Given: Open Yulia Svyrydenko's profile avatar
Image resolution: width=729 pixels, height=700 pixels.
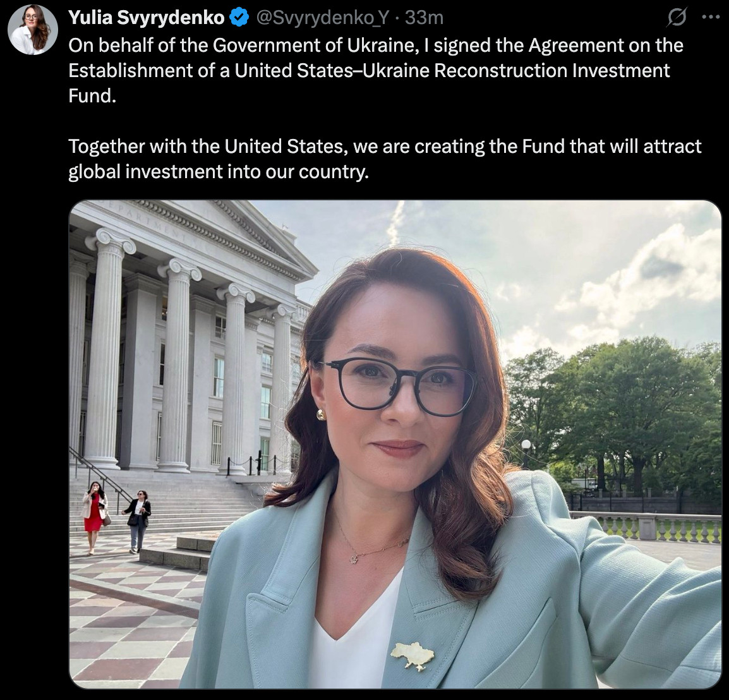Looking at the screenshot, I should pyautogui.click(x=33, y=30).
